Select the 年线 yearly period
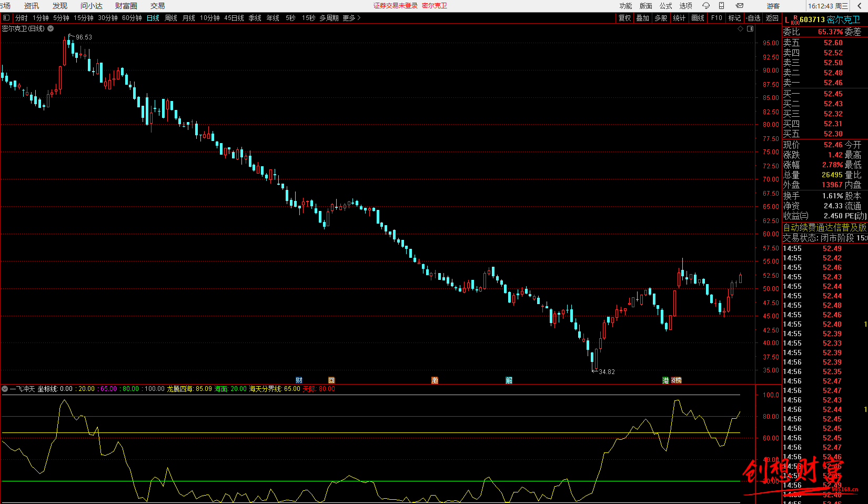This screenshot has width=868, height=504. (273, 18)
